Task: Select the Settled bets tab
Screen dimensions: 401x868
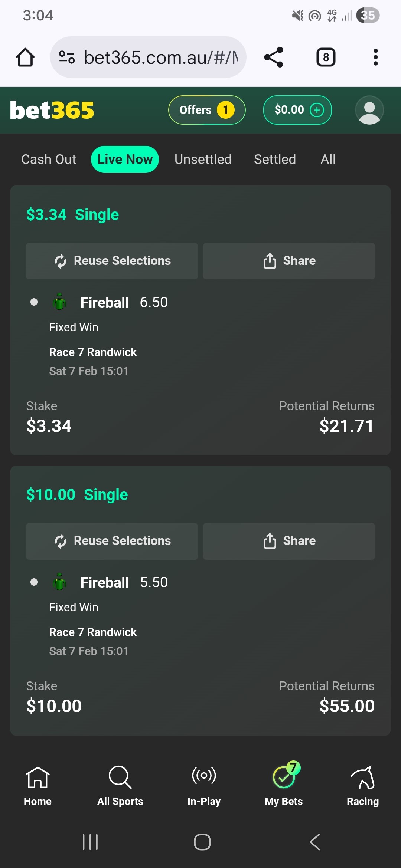Action: click(x=275, y=160)
